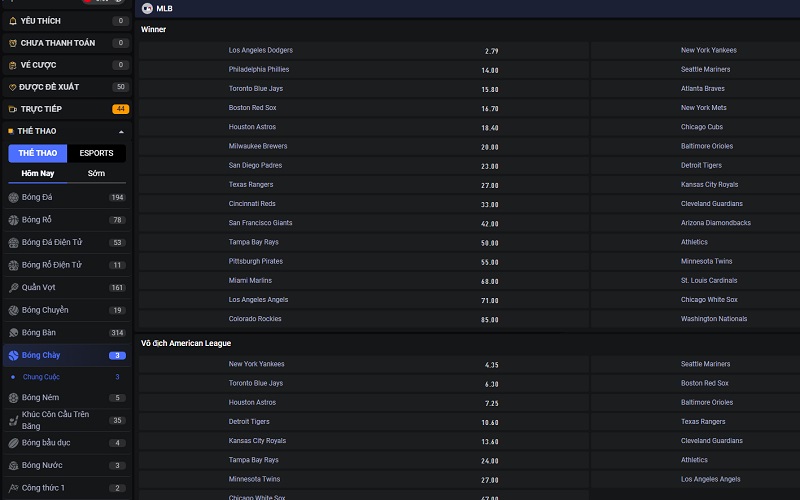Pick New York Yankees American League odds 4.35

point(490,364)
